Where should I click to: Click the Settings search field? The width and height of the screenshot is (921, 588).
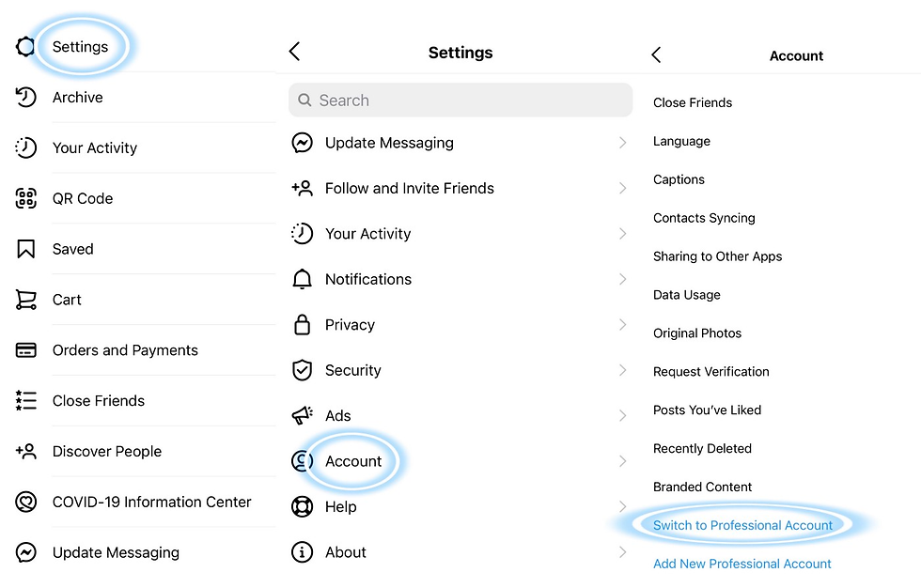pos(460,101)
